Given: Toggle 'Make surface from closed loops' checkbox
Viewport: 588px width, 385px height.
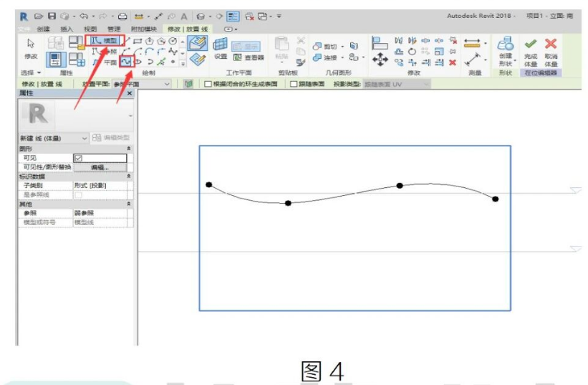Looking at the screenshot, I should (x=208, y=84).
